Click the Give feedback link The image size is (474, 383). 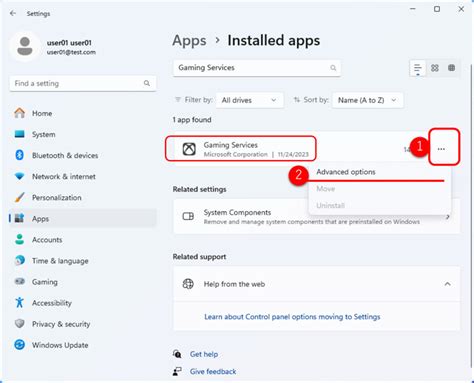(213, 371)
